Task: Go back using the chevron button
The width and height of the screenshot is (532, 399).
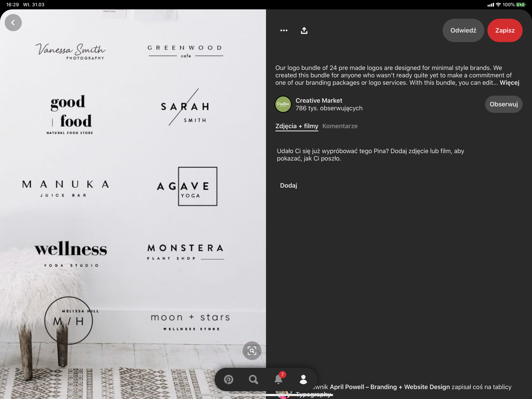Action: [x=13, y=23]
